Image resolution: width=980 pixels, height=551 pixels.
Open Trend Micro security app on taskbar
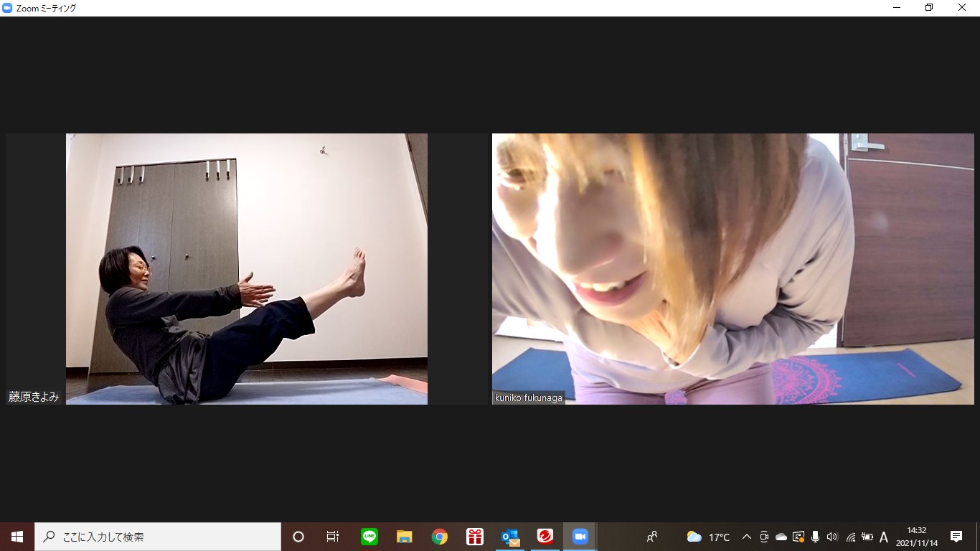545,537
